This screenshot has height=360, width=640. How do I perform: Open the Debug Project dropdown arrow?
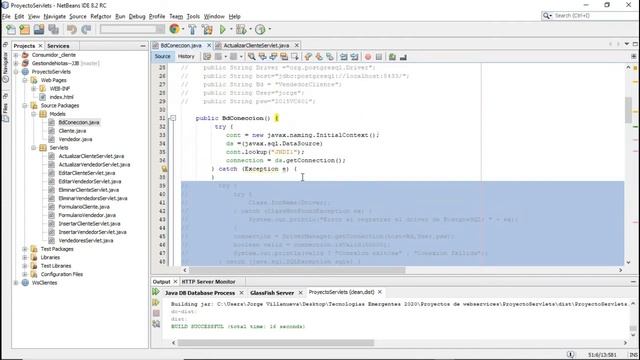click(x=250, y=29)
